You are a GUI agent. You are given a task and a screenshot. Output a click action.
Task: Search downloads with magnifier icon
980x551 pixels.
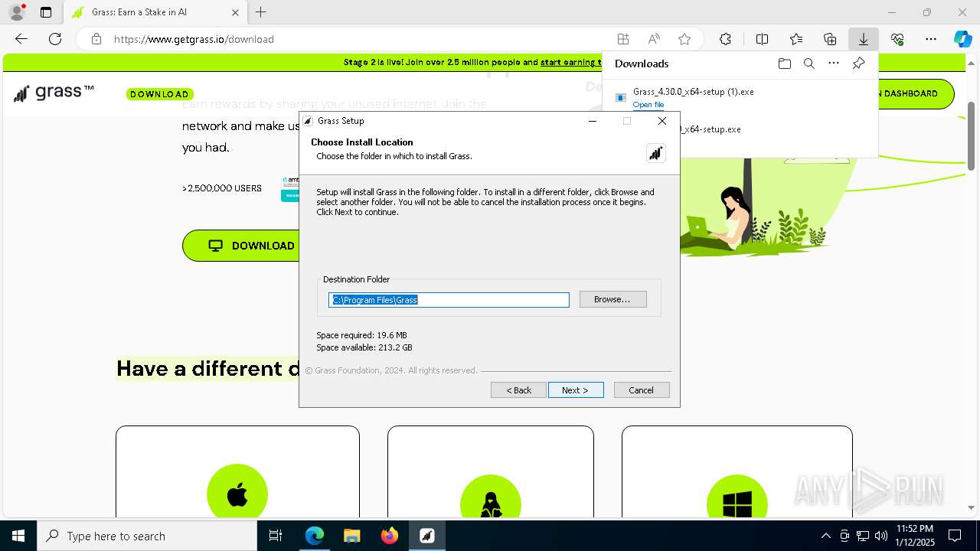click(808, 64)
